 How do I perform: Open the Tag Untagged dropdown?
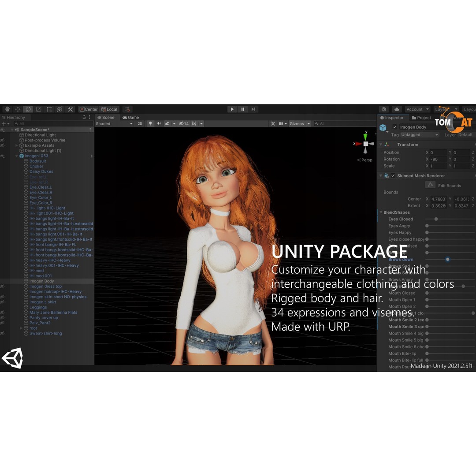point(420,135)
